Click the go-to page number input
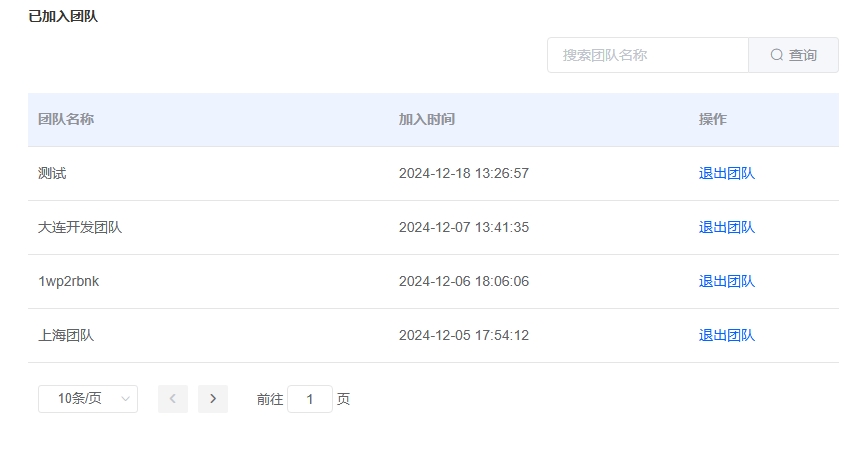The image size is (849, 449). (310, 399)
